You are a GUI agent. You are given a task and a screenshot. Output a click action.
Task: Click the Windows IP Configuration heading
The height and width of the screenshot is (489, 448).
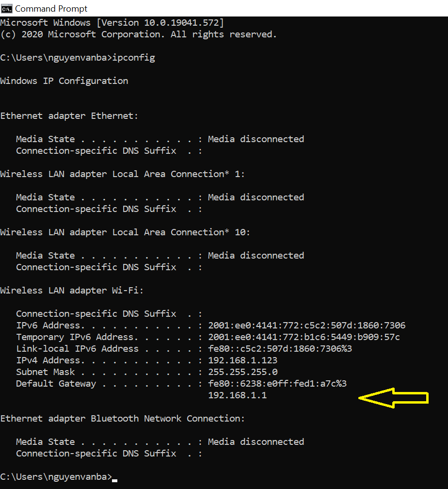[64, 81]
